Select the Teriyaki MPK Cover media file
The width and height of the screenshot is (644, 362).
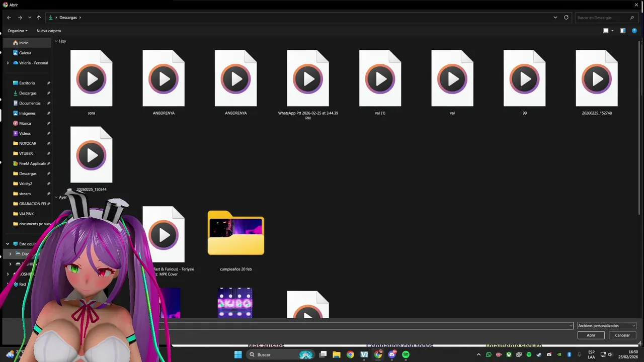point(164,241)
